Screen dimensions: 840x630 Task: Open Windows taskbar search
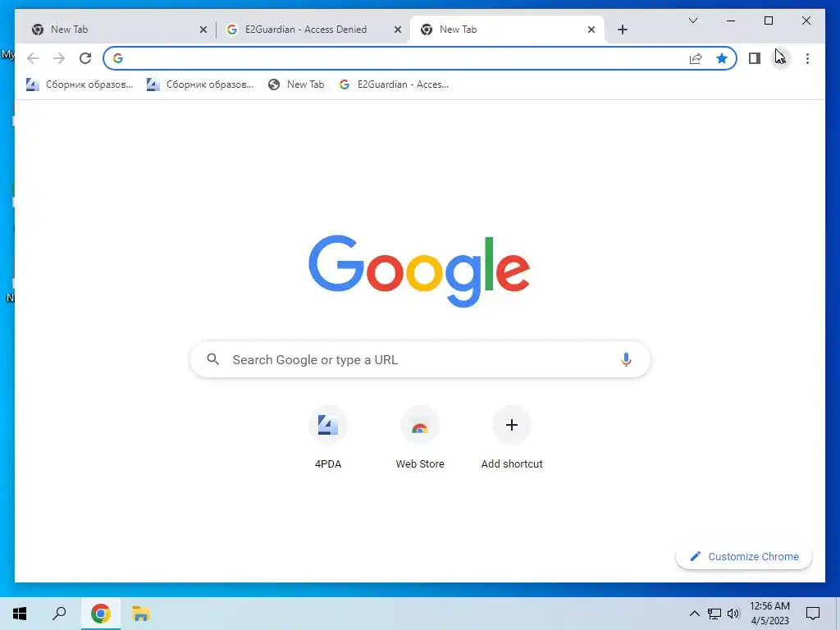point(59,614)
